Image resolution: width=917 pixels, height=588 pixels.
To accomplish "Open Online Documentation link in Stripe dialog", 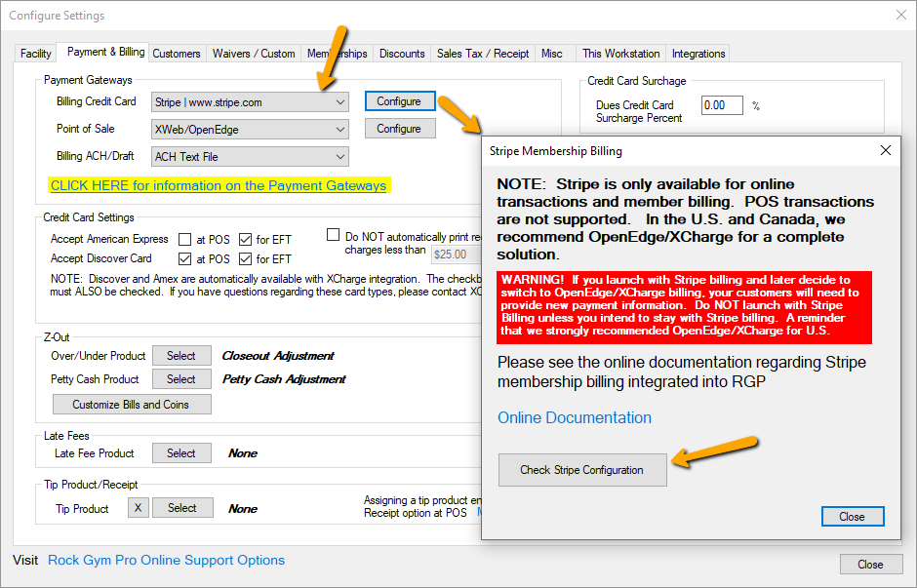I will tap(575, 418).
